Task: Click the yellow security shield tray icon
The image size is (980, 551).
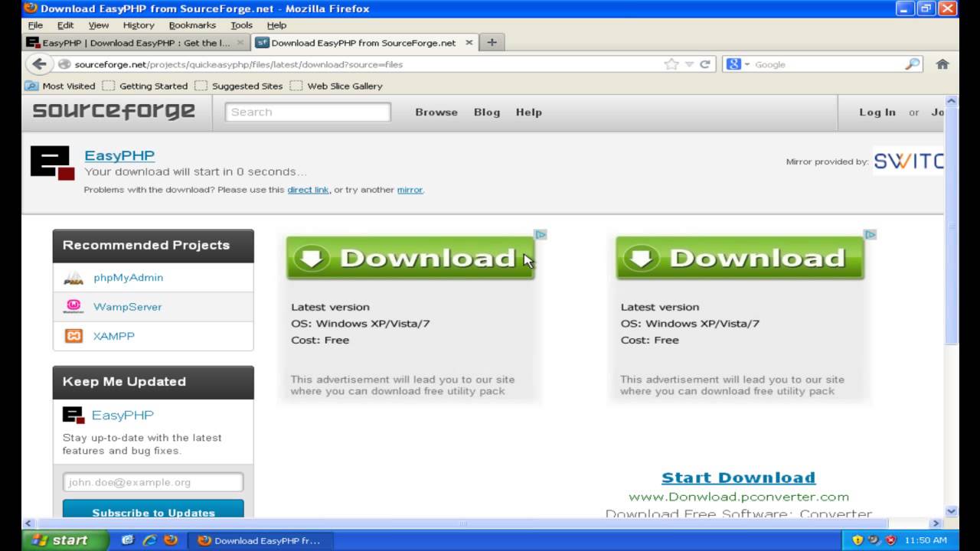Action: coord(857,540)
